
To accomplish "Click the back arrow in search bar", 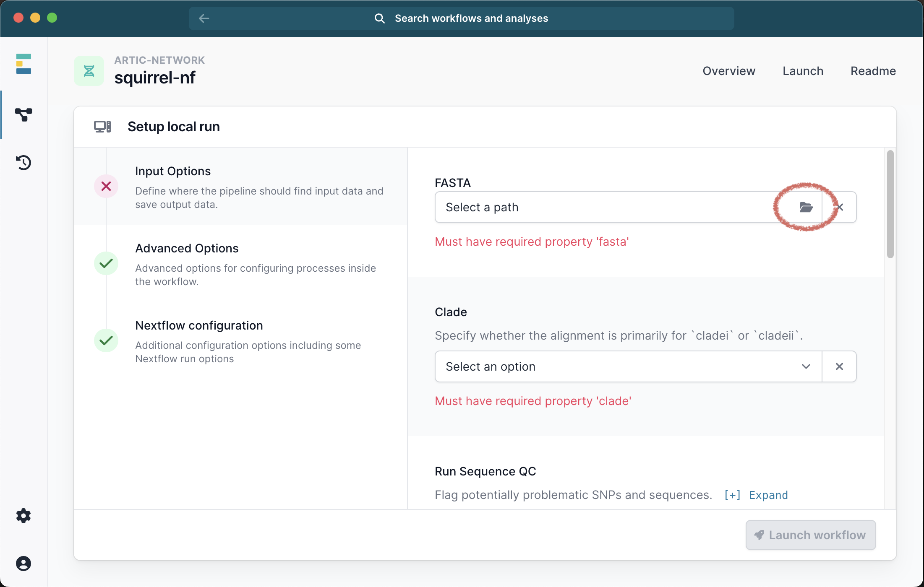I will 204,18.
